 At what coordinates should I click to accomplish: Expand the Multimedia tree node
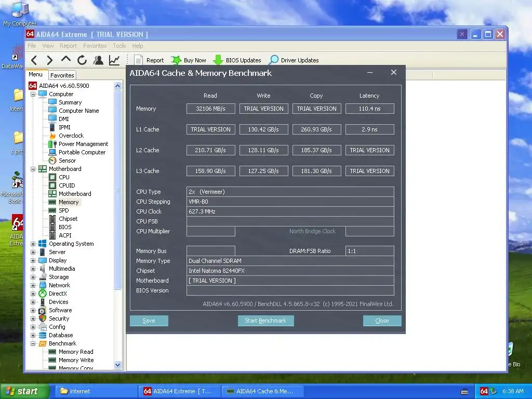[x=33, y=269]
